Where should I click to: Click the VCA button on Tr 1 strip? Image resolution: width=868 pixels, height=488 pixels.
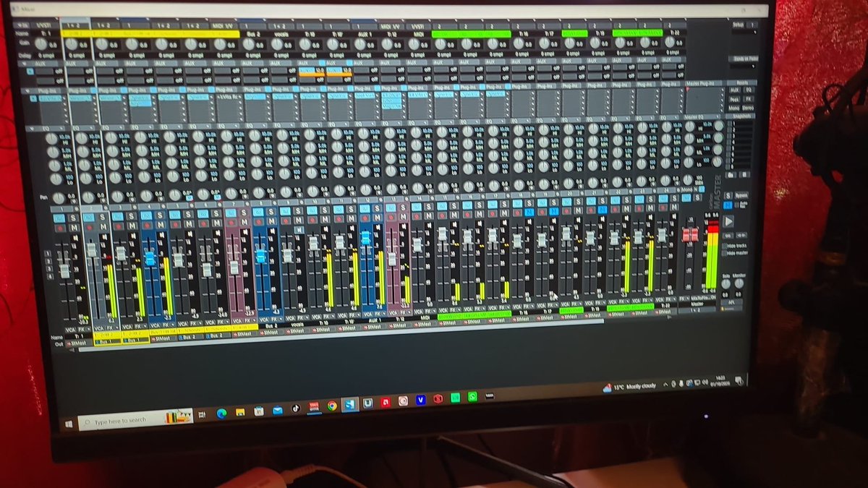pyautogui.click(x=70, y=330)
